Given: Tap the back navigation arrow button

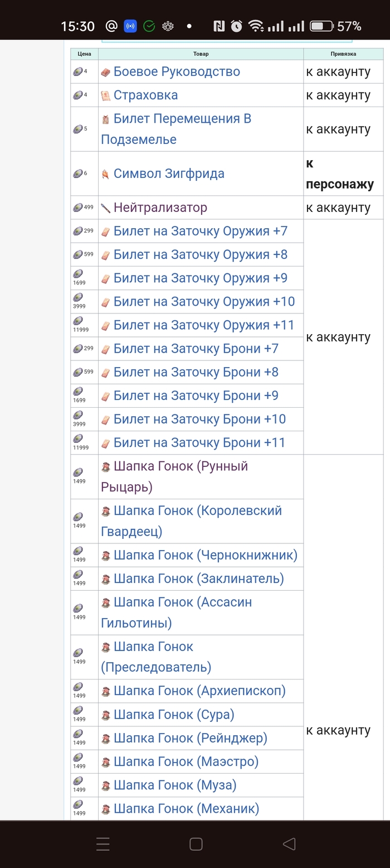Looking at the screenshot, I should pyautogui.click(x=288, y=844).
